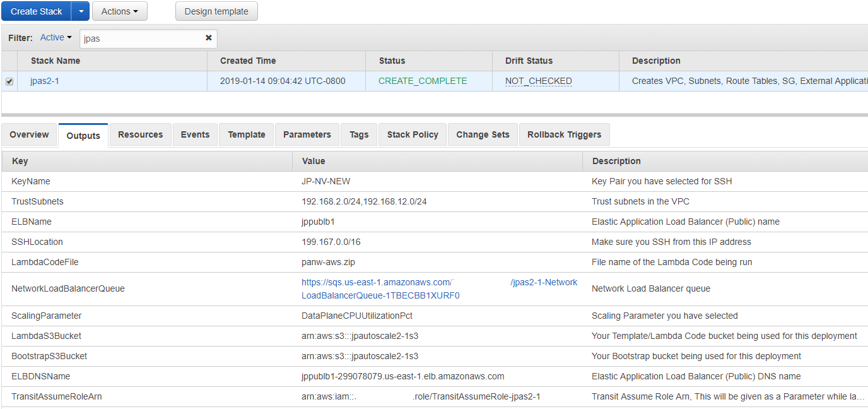Image resolution: width=868 pixels, height=409 pixels.
Task: Open the NetworkLoadBalancerQueue SQS URL
Action: [x=377, y=283]
